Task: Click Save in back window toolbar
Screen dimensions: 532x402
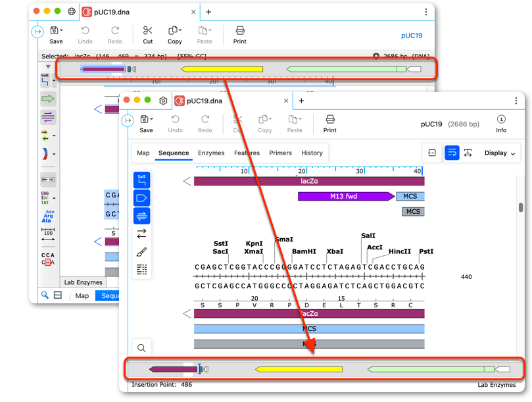Action: click(x=56, y=36)
